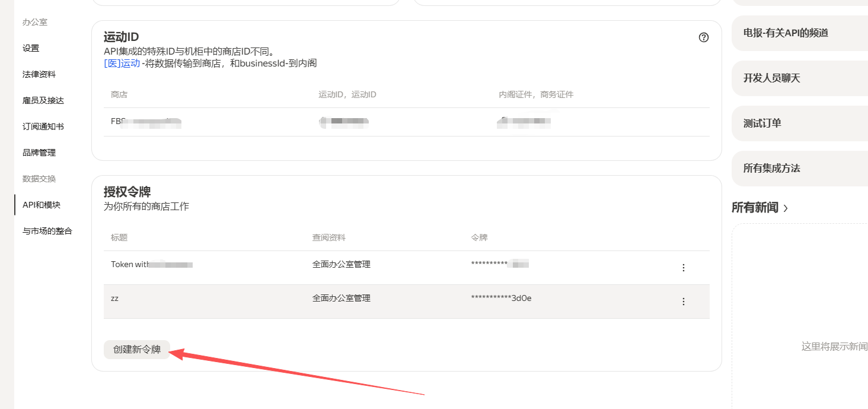Click the 创建新令牌 button
The height and width of the screenshot is (409, 868).
pyautogui.click(x=137, y=350)
